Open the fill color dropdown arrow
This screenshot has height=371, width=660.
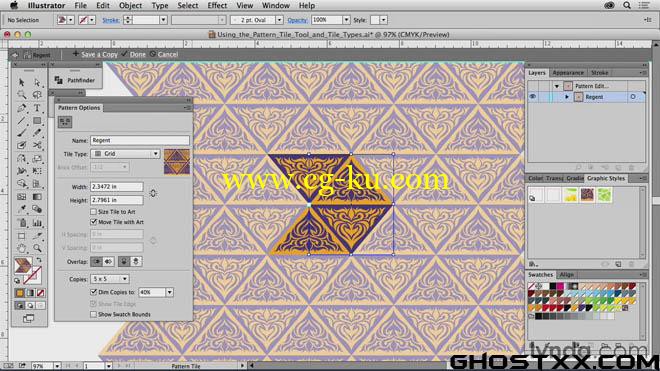pyautogui.click(x=71, y=20)
